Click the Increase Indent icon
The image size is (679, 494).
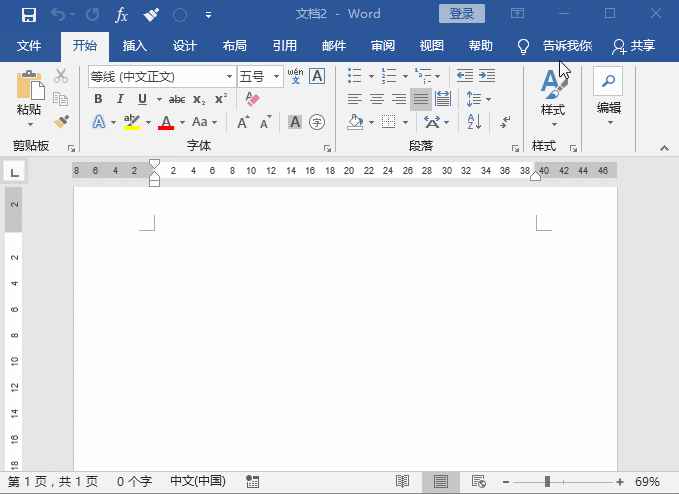(488, 76)
